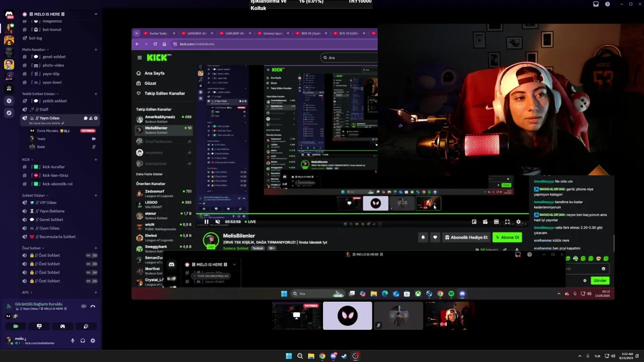
Task: Open Discord direct messages home icon
Action: click(9, 15)
